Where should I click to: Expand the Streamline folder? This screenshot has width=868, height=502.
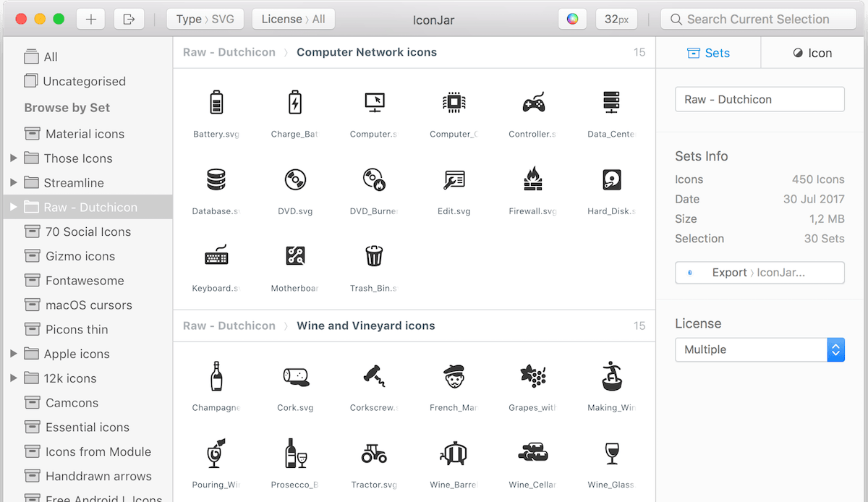13,183
